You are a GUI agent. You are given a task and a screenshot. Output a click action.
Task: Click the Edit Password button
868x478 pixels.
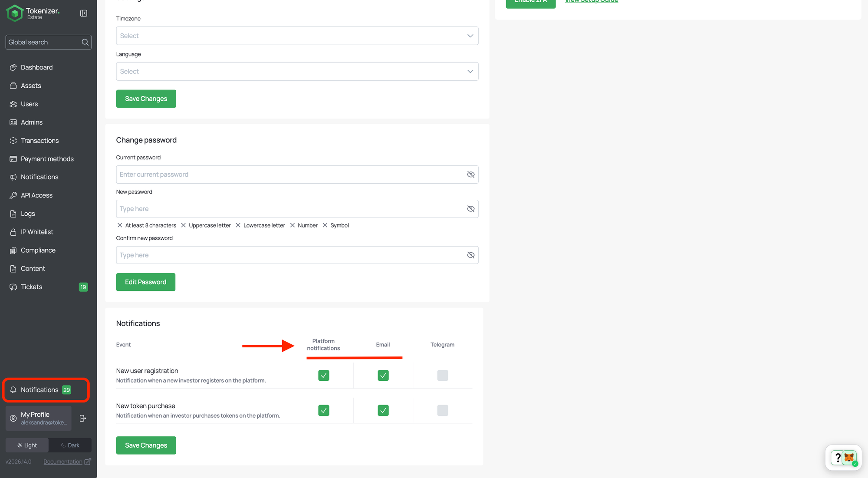pyautogui.click(x=145, y=282)
